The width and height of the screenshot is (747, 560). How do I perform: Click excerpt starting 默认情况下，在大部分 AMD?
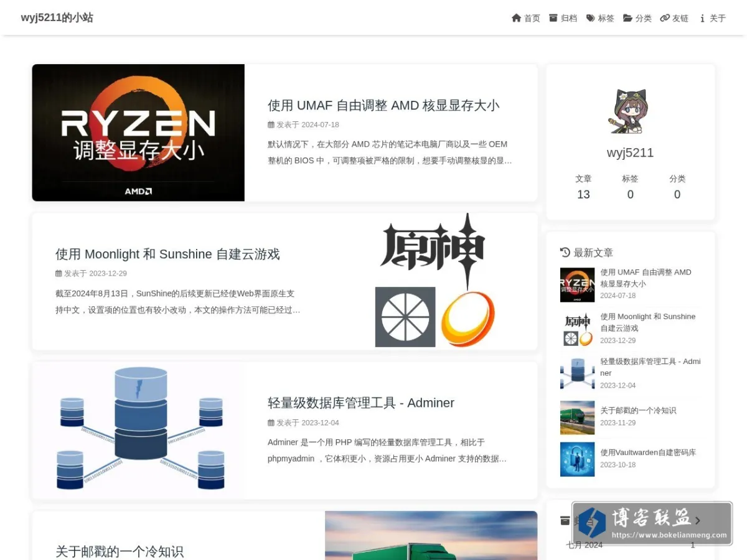(390, 152)
